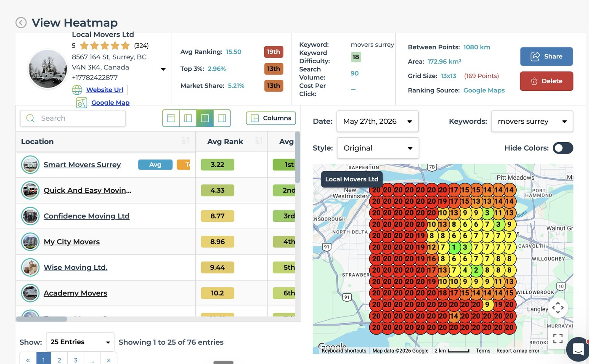
Task: Open Academy Movers link
Action: click(75, 293)
